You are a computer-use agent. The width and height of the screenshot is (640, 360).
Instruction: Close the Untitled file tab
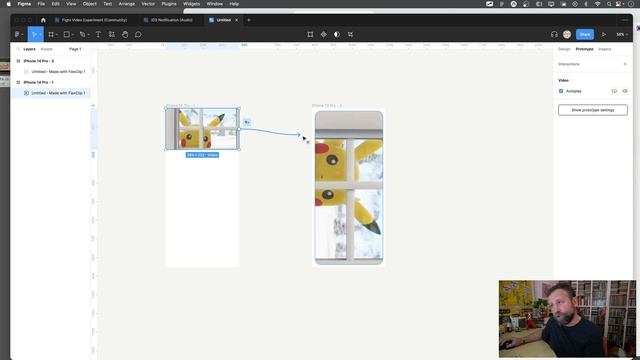pos(236,20)
